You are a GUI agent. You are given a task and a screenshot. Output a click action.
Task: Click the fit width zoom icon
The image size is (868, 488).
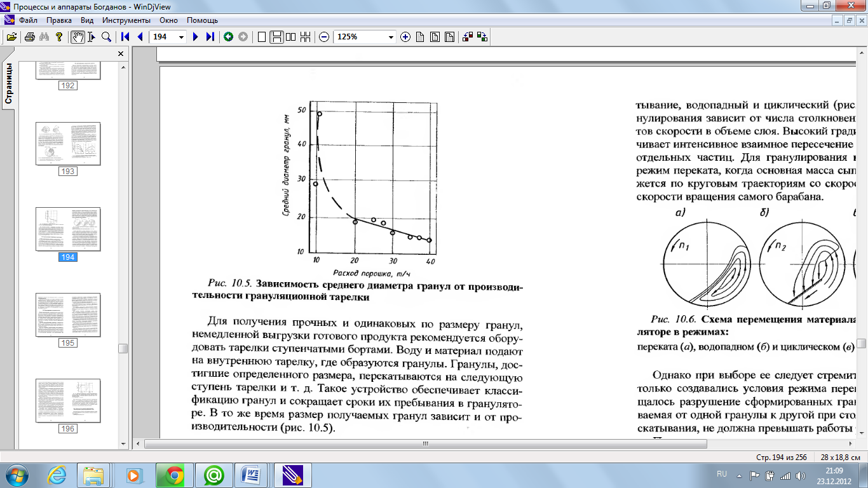click(449, 37)
